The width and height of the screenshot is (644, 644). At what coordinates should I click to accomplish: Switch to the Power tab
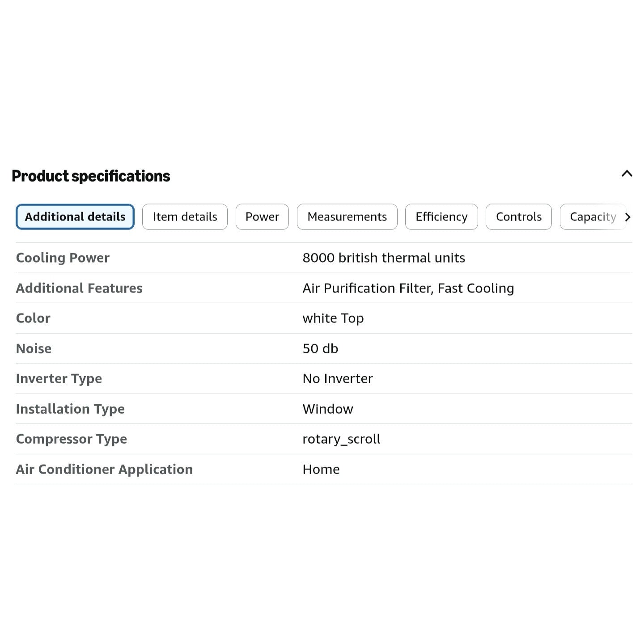[x=262, y=217]
